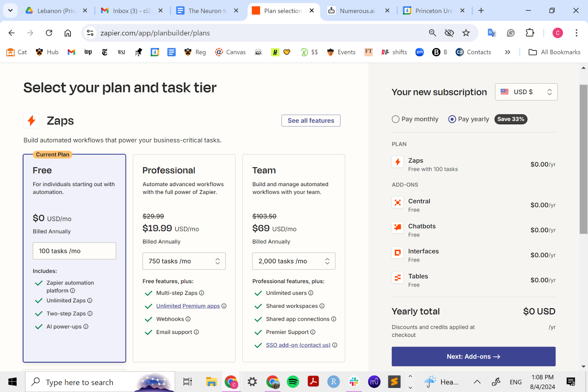The image size is (588, 392).
Task: Show info for Unlimited users feature
Action: pos(311,293)
